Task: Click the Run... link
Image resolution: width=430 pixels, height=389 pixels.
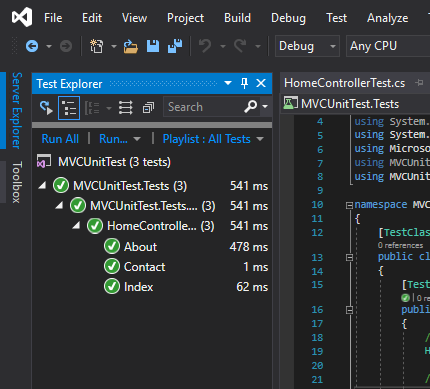Action: tap(113, 139)
